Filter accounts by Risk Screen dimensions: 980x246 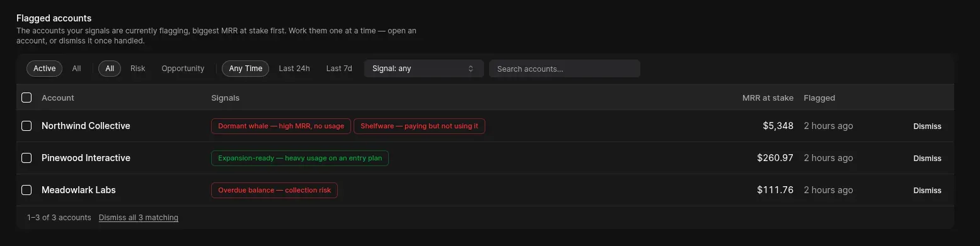pos(138,69)
